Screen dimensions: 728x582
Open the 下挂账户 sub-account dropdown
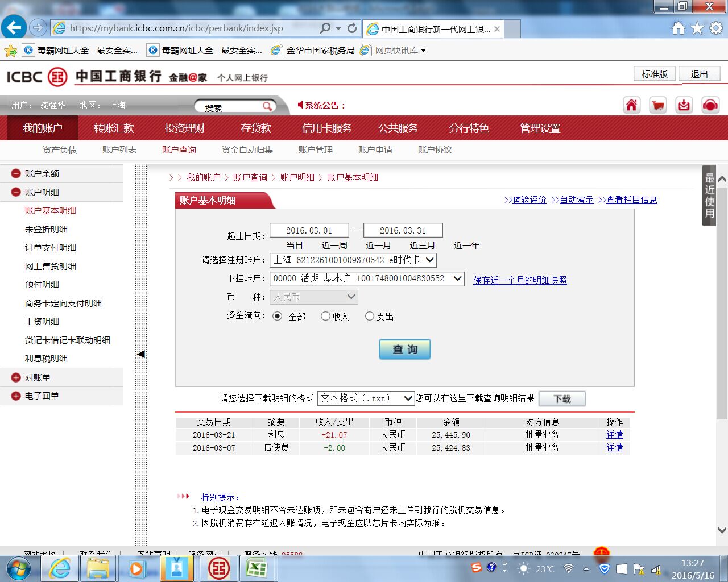coord(367,278)
